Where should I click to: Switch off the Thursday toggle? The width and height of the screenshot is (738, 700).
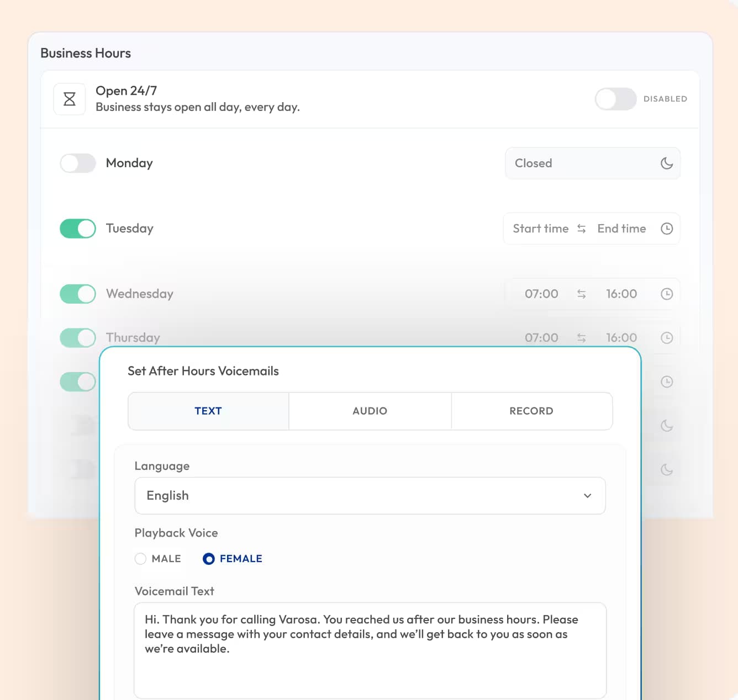pos(78,337)
